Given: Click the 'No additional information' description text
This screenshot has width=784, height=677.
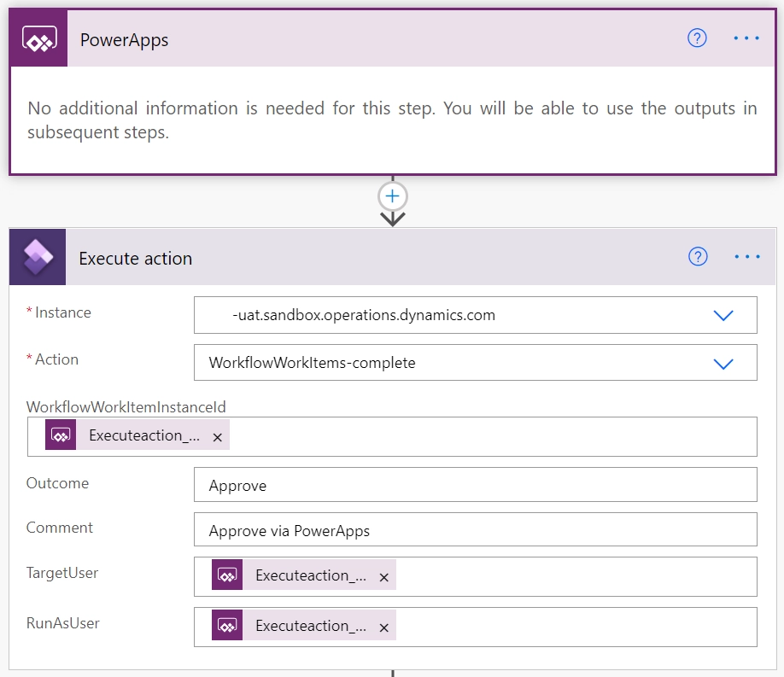Looking at the screenshot, I should click(393, 120).
